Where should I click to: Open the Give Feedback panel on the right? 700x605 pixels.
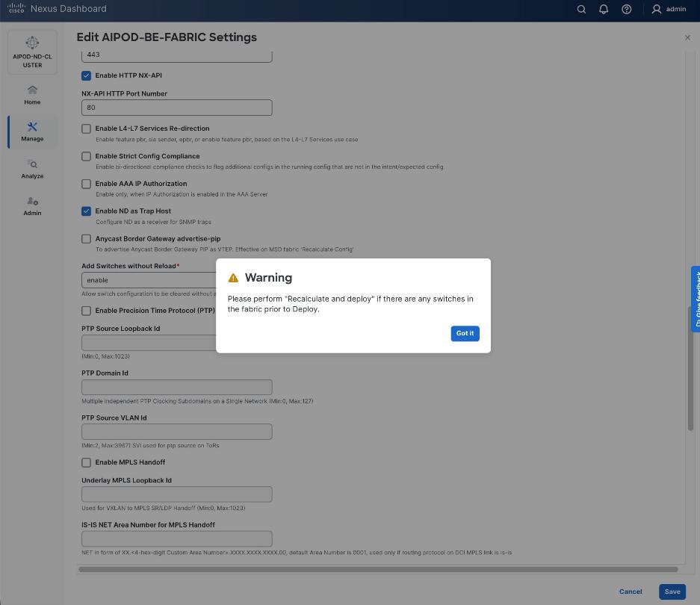(696, 299)
